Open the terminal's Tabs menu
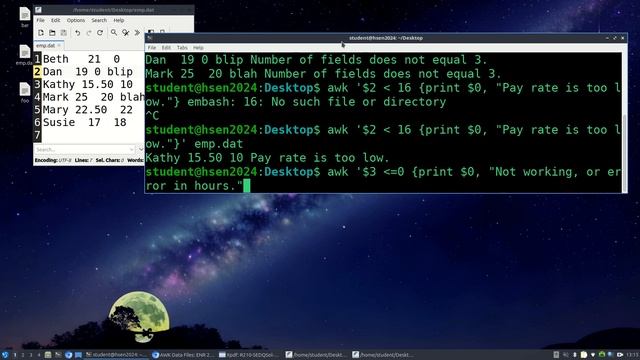 [182, 48]
